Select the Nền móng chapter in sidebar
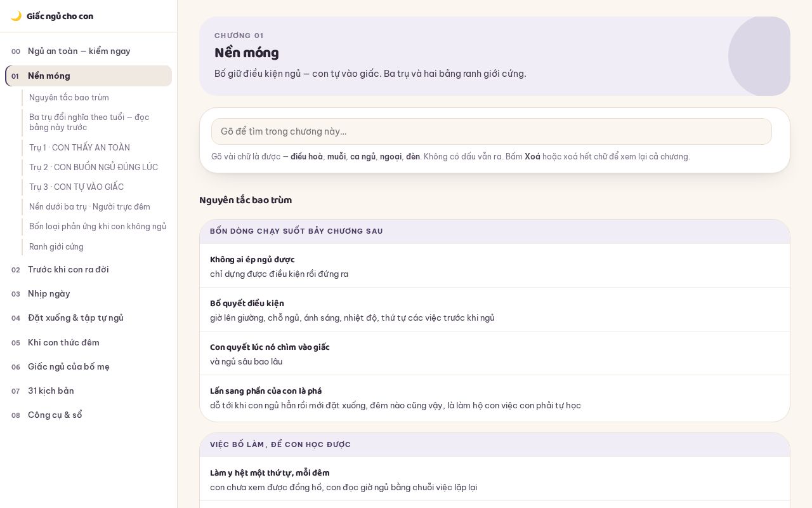 pos(88,76)
